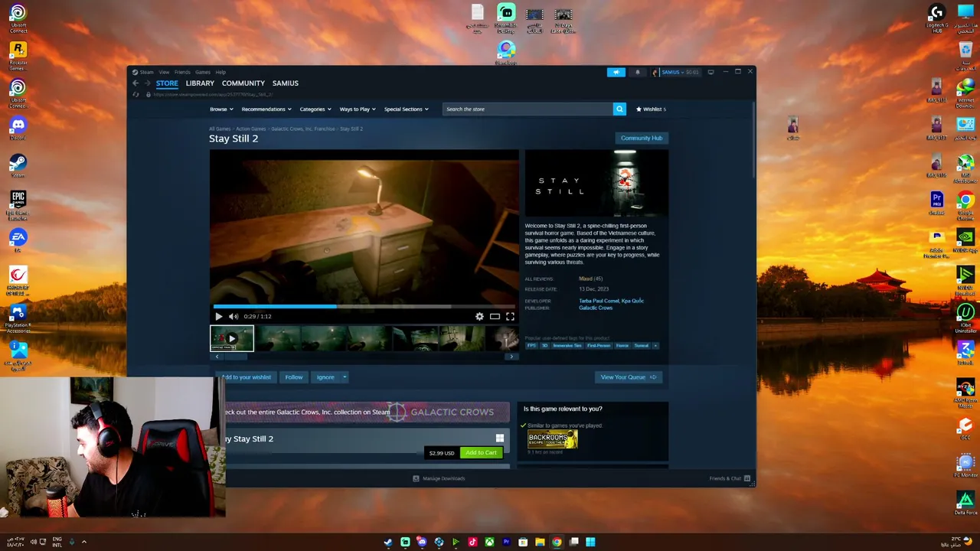Open the Galactic Crows collection banner

367,412
